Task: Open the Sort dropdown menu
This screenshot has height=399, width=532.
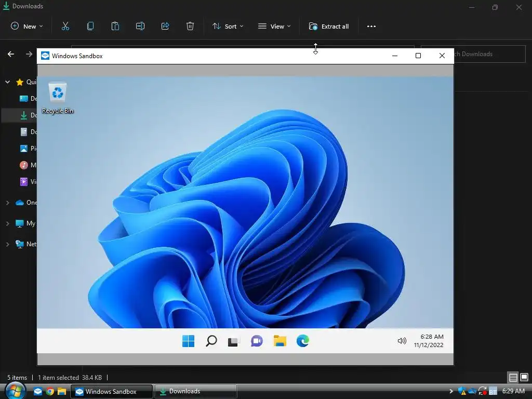Action: [228, 26]
